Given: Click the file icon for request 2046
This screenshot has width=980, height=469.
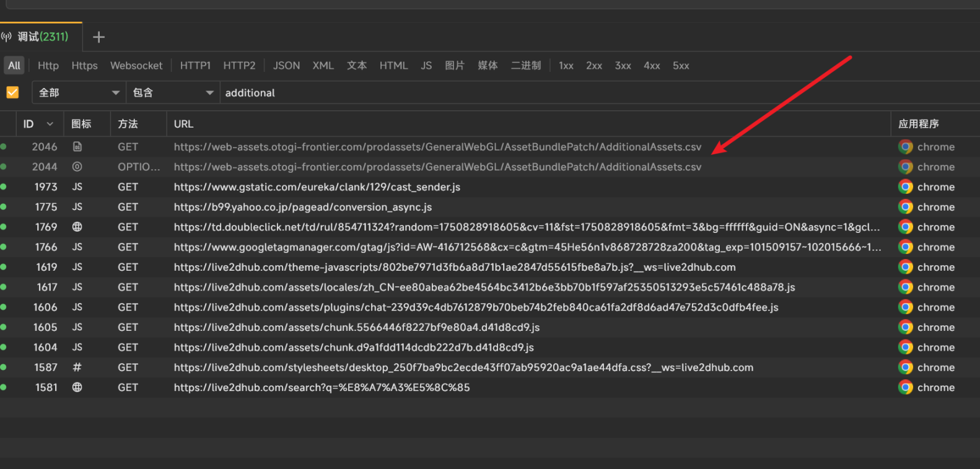Looking at the screenshot, I should tap(77, 147).
